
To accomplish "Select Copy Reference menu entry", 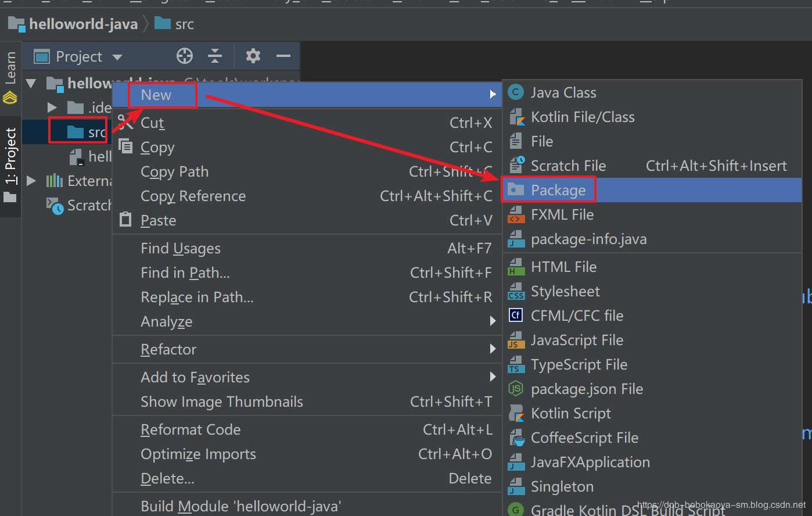I will [x=307, y=196].
